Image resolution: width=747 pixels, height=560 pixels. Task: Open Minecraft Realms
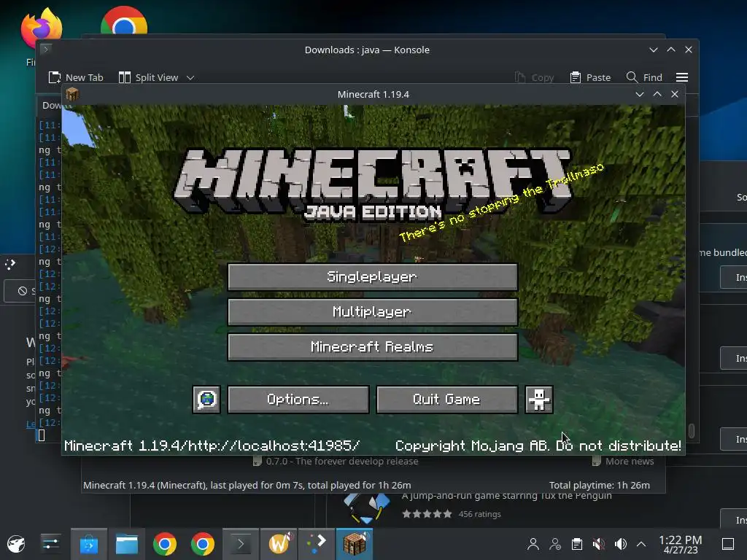click(x=373, y=346)
